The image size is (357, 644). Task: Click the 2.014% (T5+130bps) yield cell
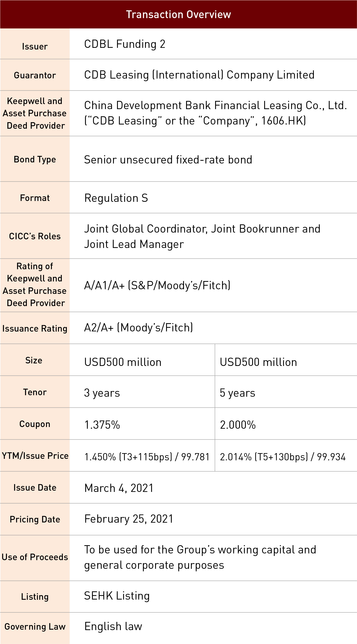tap(282, 457)
